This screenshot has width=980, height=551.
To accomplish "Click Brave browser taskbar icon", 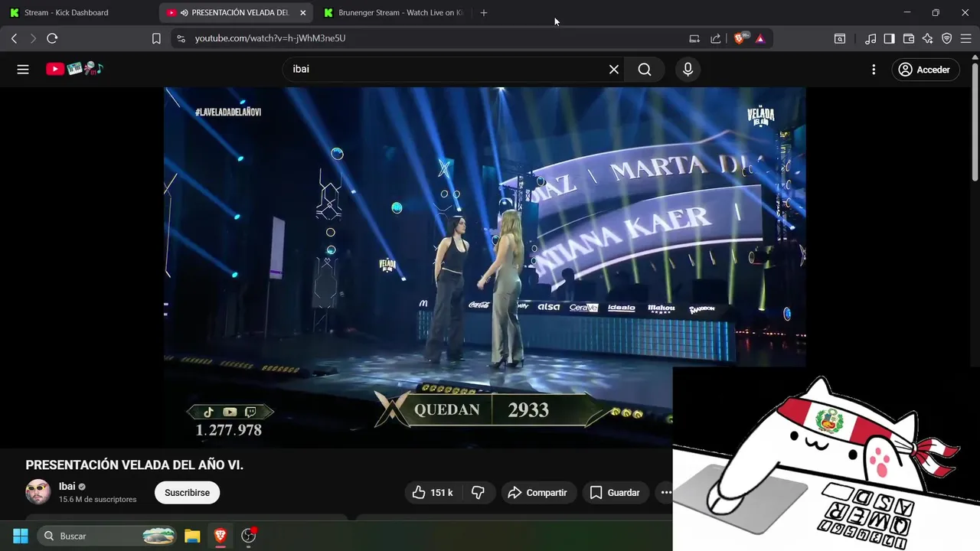I will click(220, 536).
